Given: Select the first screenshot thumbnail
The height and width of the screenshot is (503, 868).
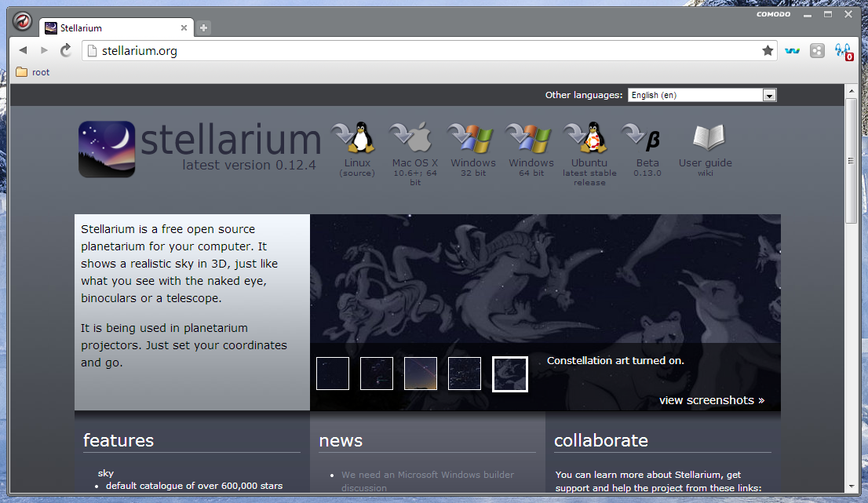Looking at the screenshot, I should pos(333,374).
